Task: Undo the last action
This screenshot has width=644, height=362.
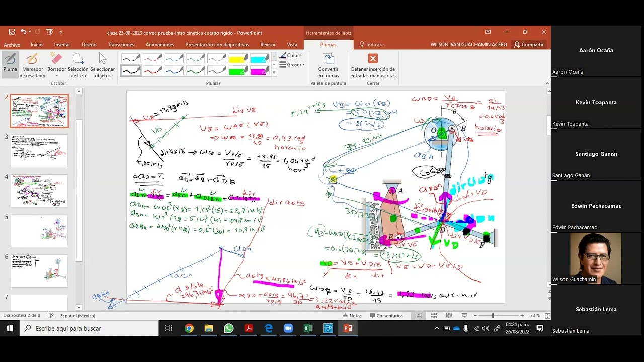Action: 23,32
